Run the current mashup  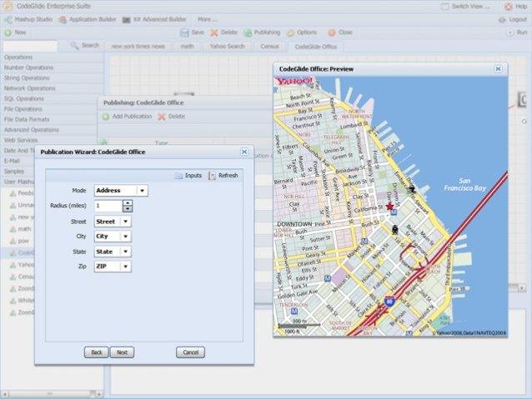pyautogui.click(x=518, y=32)
